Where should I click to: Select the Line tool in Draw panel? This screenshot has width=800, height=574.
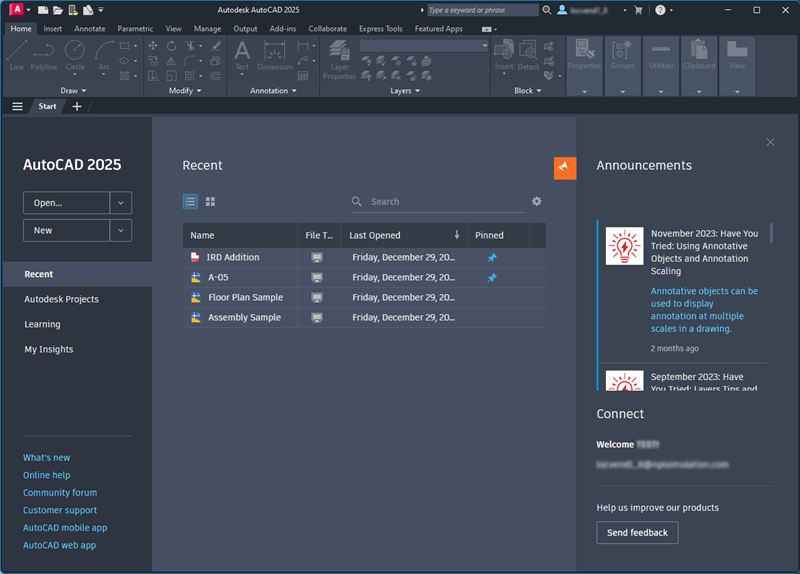(17, 55)
